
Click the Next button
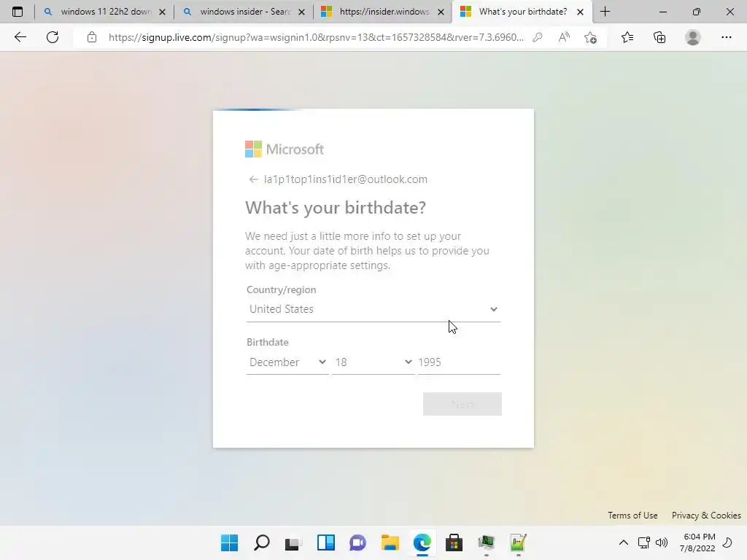coord(462,404)
